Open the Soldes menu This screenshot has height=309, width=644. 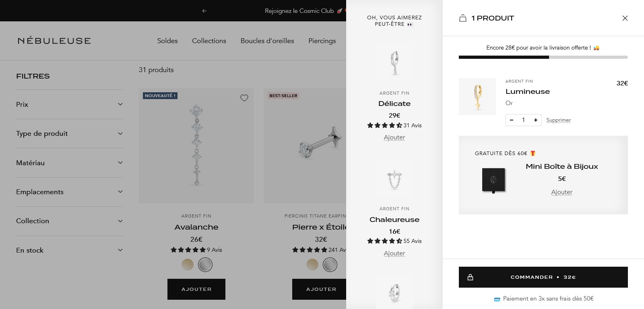click(x=167, y=41)
